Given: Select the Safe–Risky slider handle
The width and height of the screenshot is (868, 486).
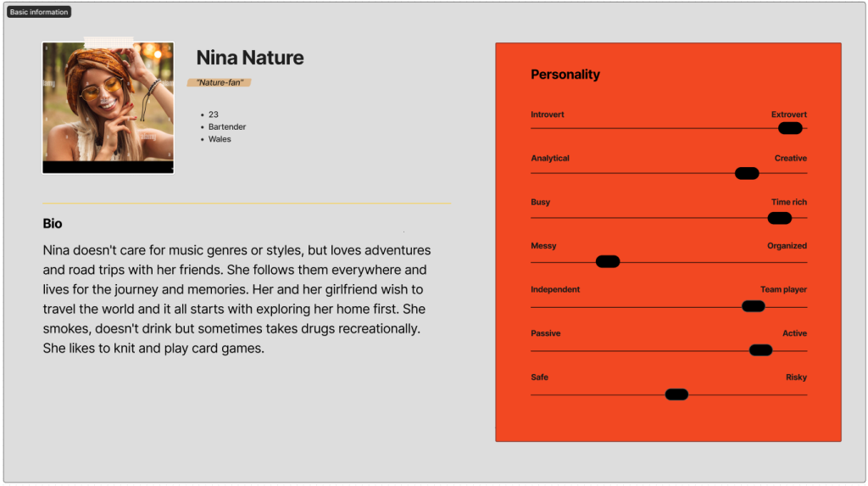Looking at the screenshot, I should [676, 394].
